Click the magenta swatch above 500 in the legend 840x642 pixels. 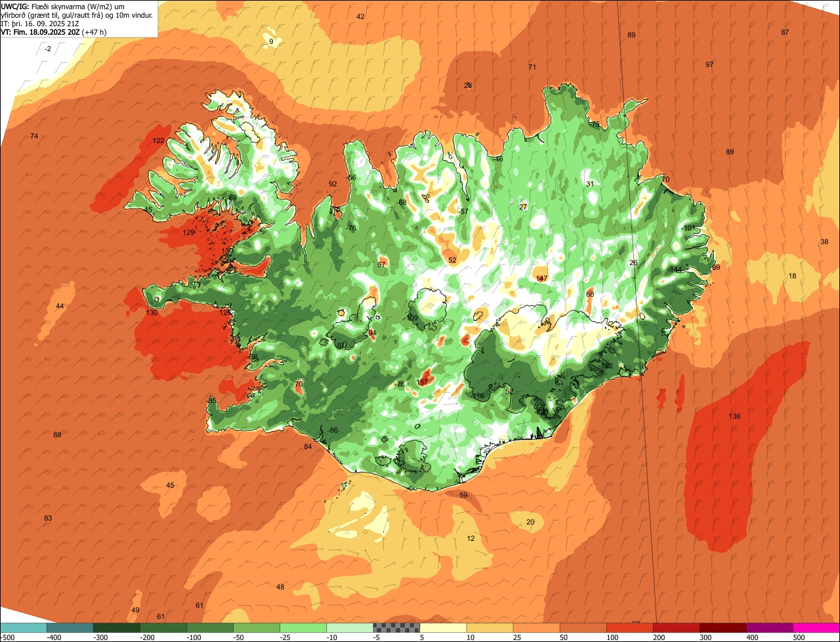pyautogui.click(x=816, y=628)
